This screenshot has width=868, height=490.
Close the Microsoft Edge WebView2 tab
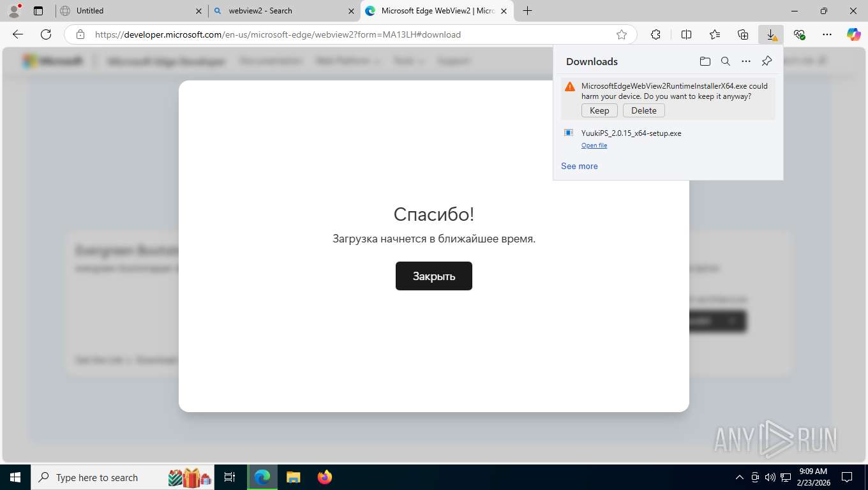(504, 11)
